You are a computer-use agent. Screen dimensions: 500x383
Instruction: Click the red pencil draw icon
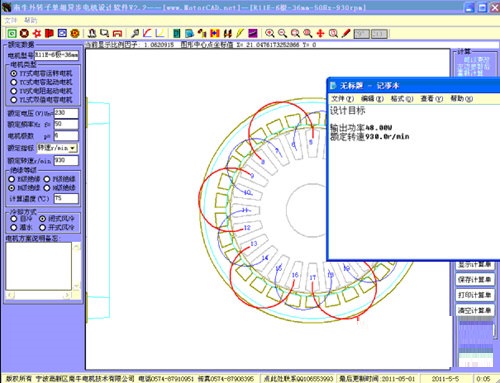tap(346, 33)
